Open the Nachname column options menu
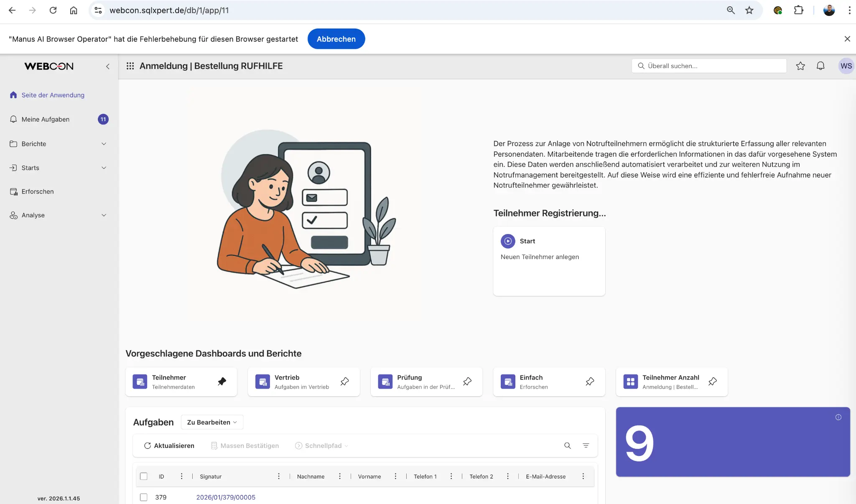The height and width of the screenshot is (504, 856). (340, 476)
